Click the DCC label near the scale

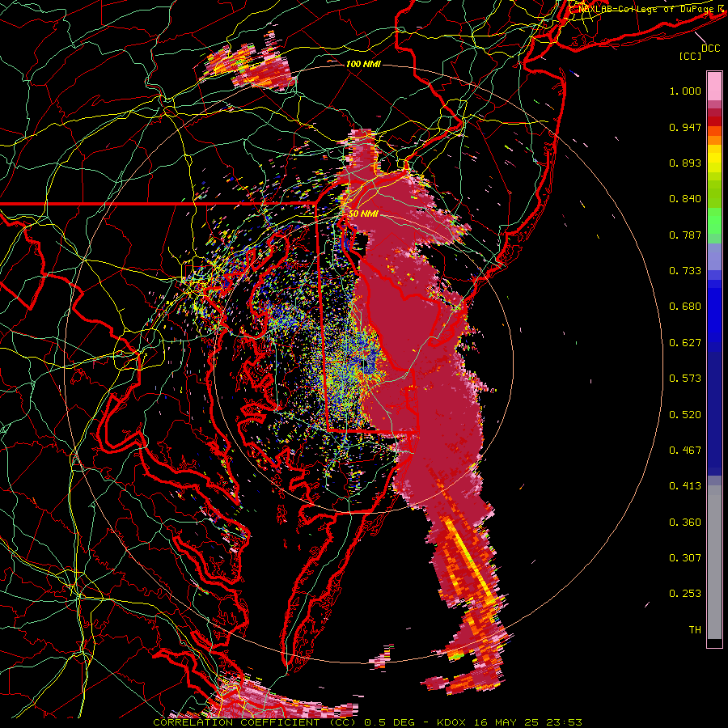coord(710,48)
